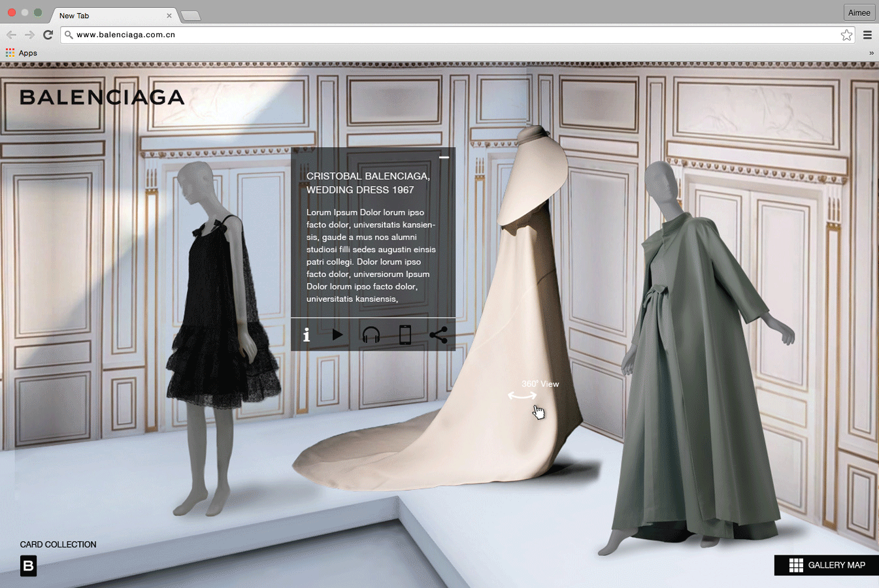
Task: Reload the page in the browser
Action: (x=48, y=35)
